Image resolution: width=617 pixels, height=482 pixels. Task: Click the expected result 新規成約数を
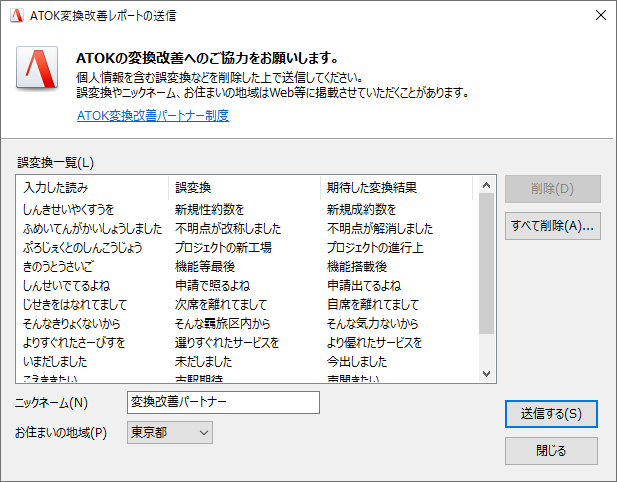pos(361,210)
